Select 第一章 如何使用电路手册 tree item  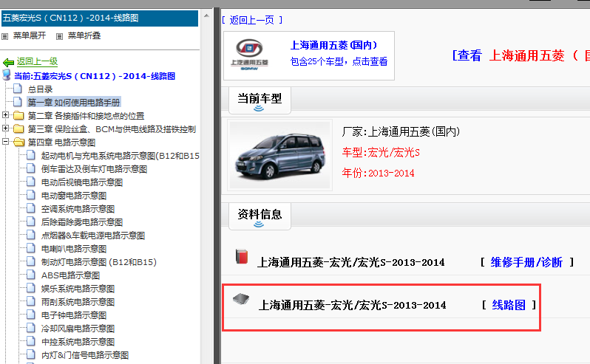pos(74,102)
